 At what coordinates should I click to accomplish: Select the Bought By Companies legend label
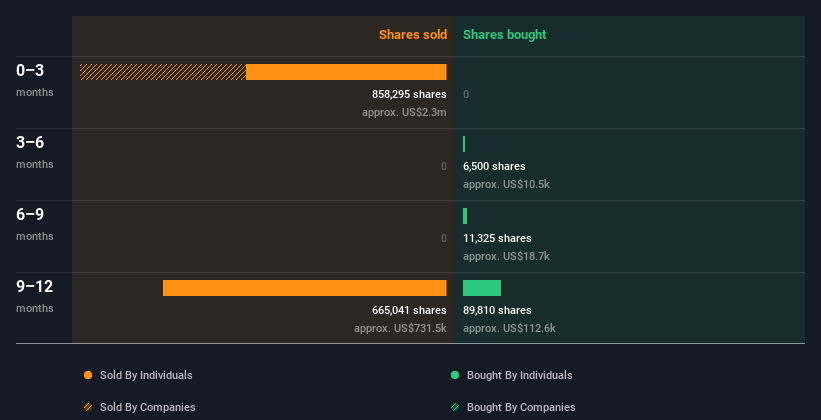coord(521,407)
